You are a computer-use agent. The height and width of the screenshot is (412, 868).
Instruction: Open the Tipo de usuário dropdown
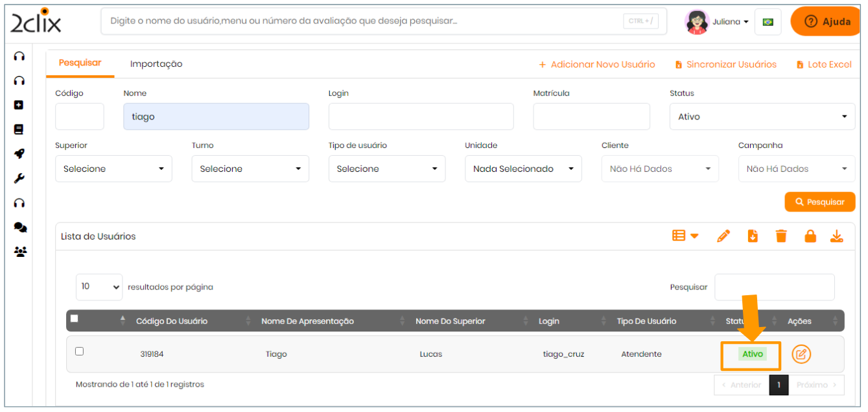[386, 169]
